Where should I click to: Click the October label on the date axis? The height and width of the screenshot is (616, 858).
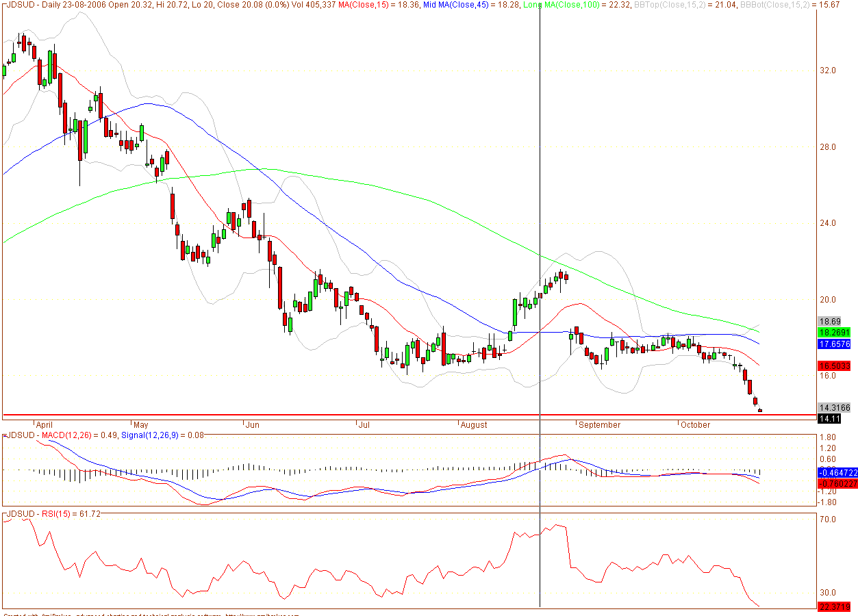(696, 424)
